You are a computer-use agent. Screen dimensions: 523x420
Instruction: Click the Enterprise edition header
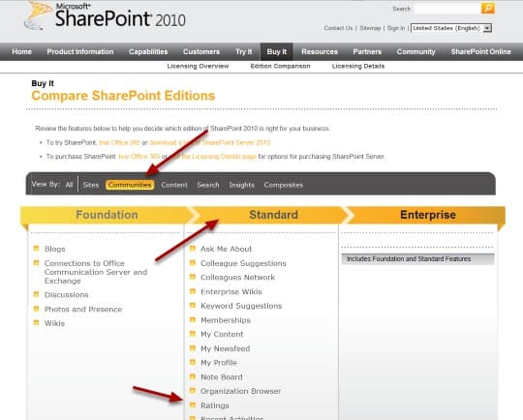click(428, 215)
